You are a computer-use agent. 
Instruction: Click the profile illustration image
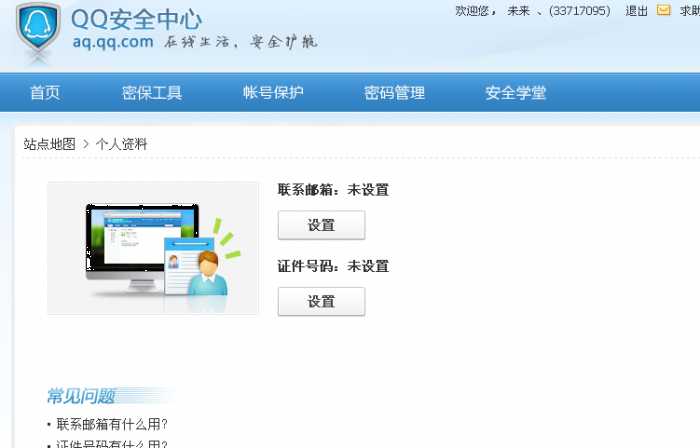153,248
